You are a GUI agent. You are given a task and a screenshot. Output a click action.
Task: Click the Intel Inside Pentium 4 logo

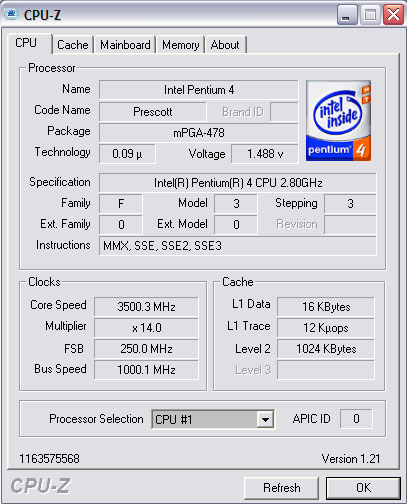click(x=338, y=121)
